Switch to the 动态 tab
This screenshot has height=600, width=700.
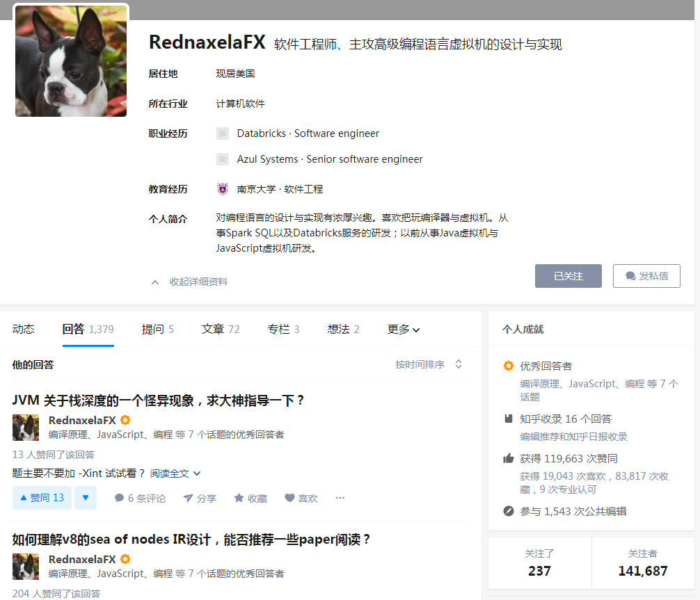click(23, 330)
